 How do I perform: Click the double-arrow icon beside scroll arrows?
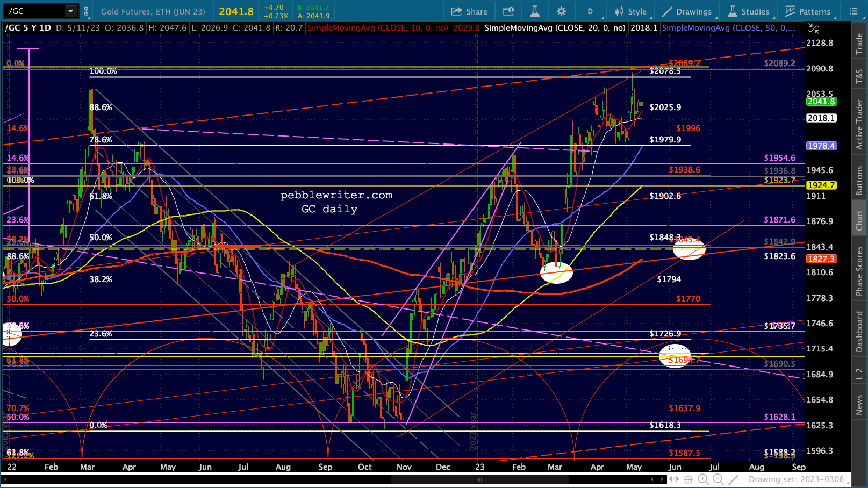(x=675, y=479)
